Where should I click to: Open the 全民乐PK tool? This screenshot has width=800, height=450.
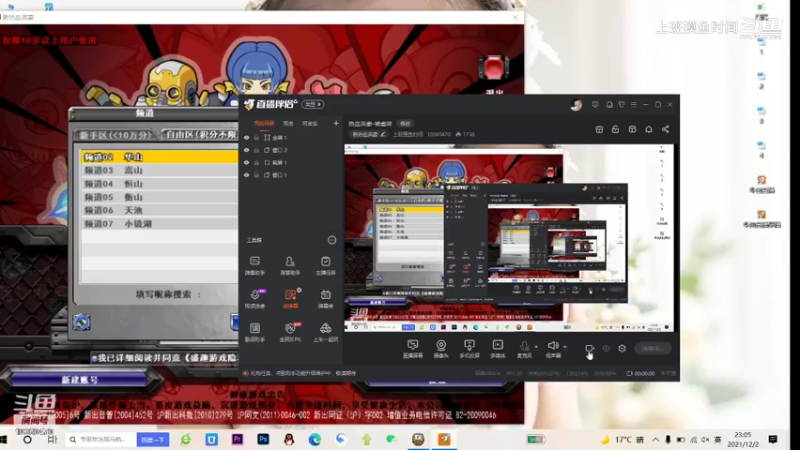click(x=290, y=332)
